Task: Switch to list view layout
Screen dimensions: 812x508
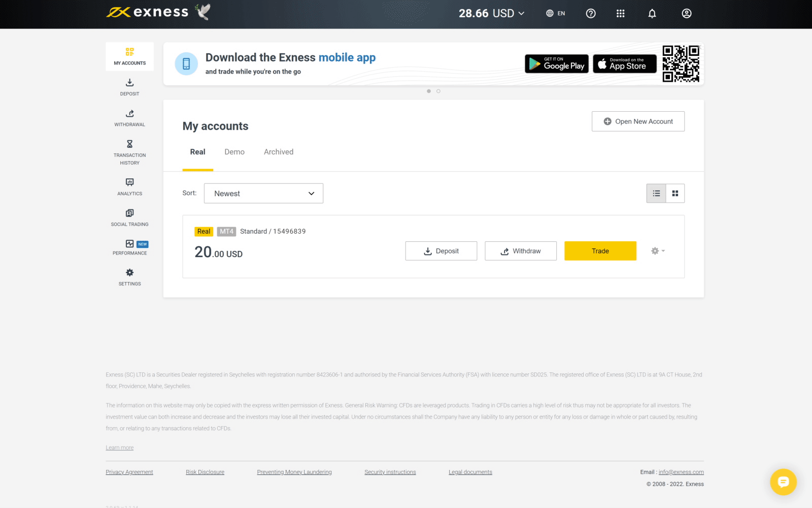Action: [x=656, y=193]
